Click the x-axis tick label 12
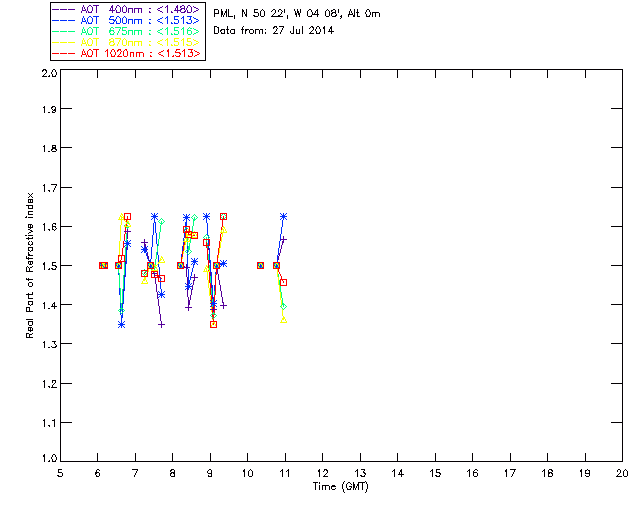Image resolution: width=640 pixels, height=512 pixels. click(x=322, y=473)
